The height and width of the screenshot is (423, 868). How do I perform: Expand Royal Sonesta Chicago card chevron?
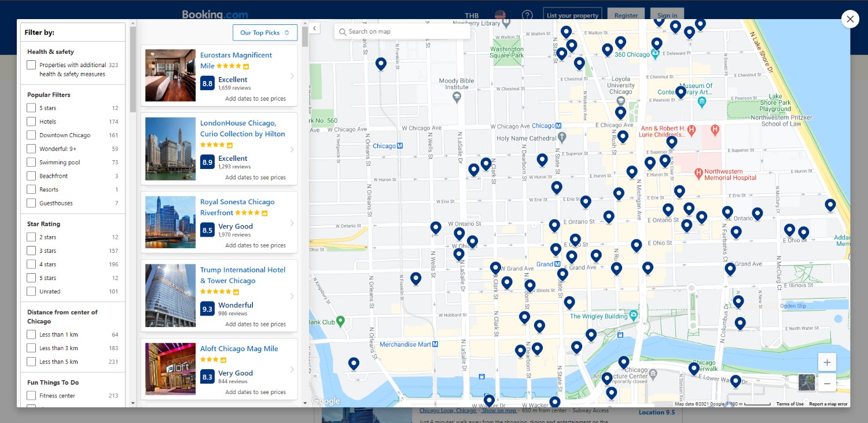pyautogui.click(x=292, y=223)
